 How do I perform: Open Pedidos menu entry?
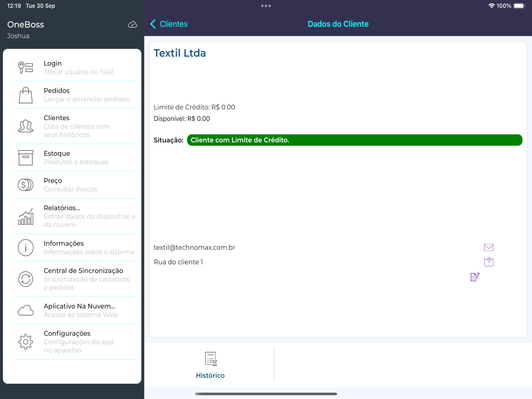pyautogui.click(x=76, y=95)
